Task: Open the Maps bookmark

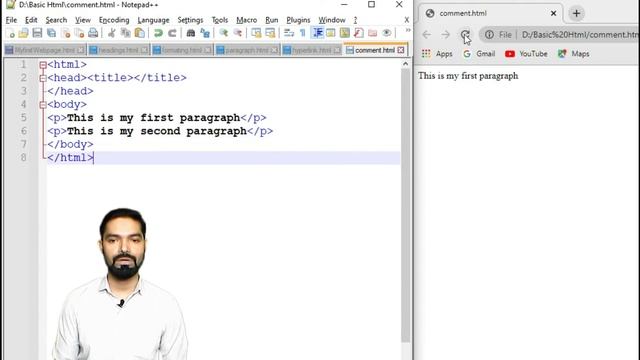Action: pyautogui.click(x=573, y=54)
